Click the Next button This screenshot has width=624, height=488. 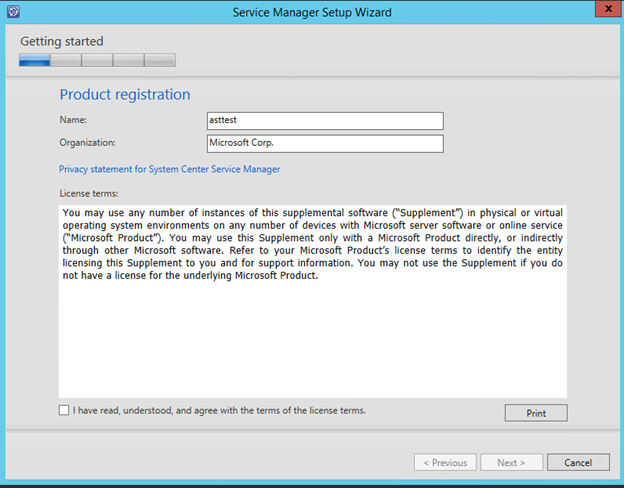511,462
